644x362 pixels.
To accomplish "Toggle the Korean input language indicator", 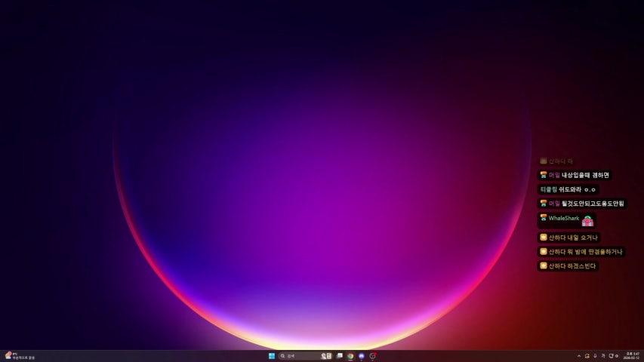I will pyautogui.click(x=603, y=356).
